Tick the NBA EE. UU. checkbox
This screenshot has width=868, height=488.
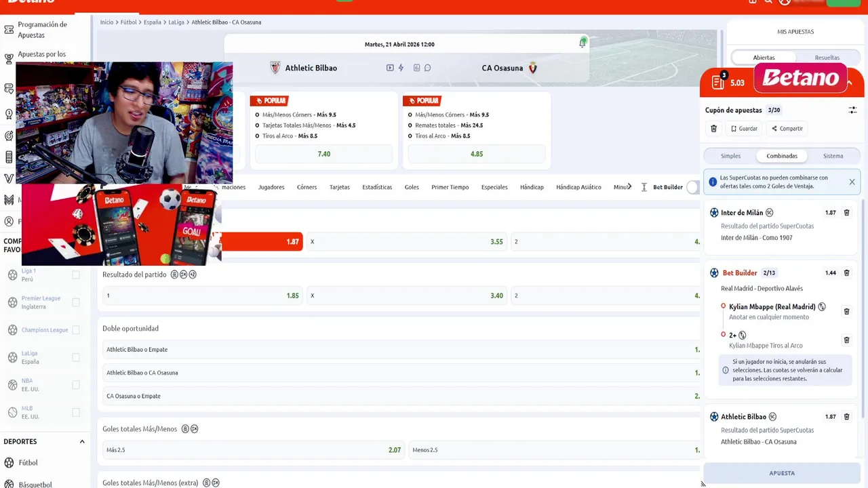pos(76,385)
